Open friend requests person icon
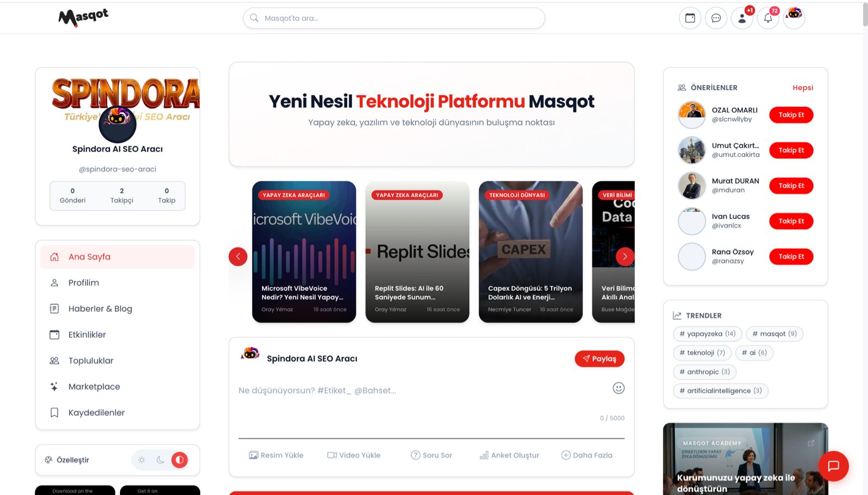868x495 pixels. click(x=742, y=18)
